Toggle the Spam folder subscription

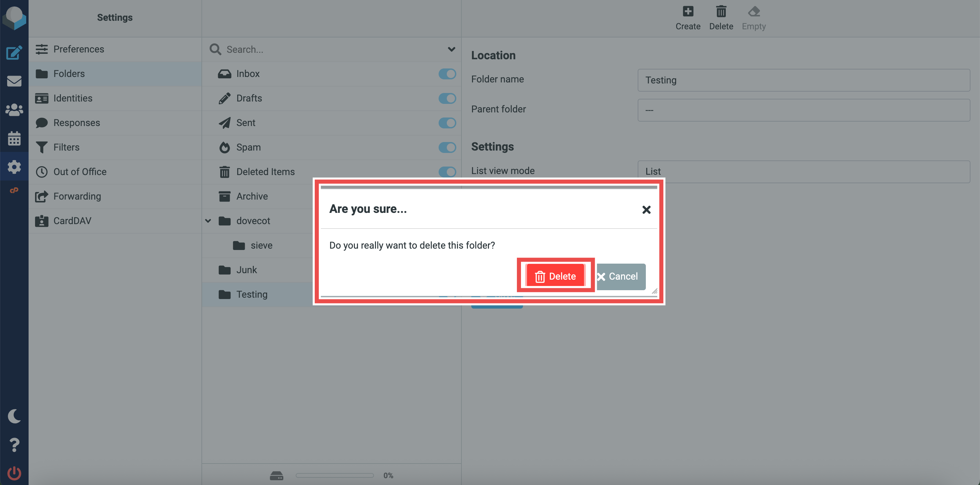pyautogui.click(x=447, y=147)
